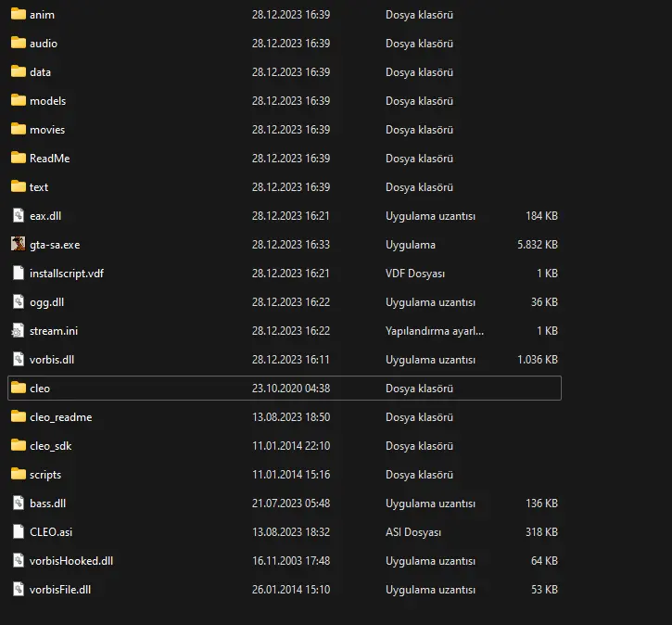This screenshot has width=672, height=625.
Task: Click the cleo_readme folder icon
Action: click(x=18, y=416)
